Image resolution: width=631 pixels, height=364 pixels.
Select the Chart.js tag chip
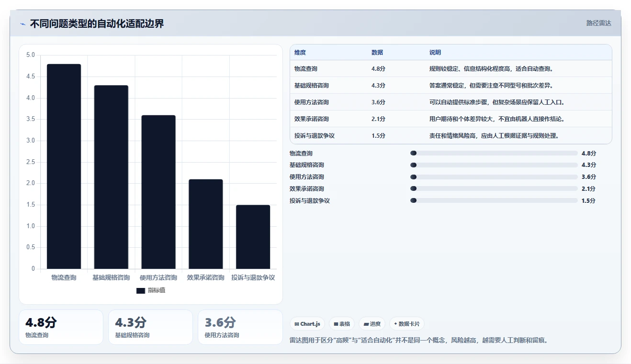tap(307, 324)
